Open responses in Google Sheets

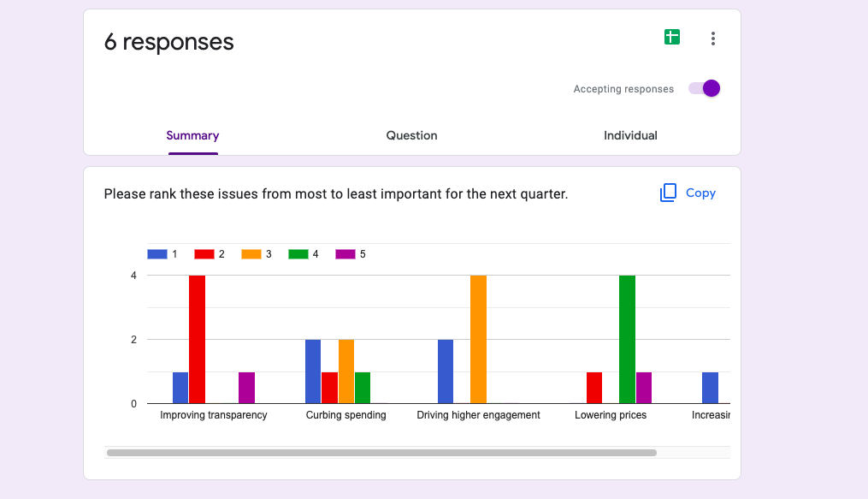(672, 37)
